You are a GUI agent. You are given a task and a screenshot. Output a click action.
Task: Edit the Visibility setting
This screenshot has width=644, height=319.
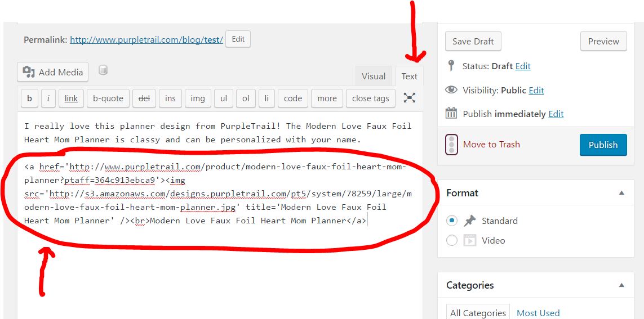point(536,90)
